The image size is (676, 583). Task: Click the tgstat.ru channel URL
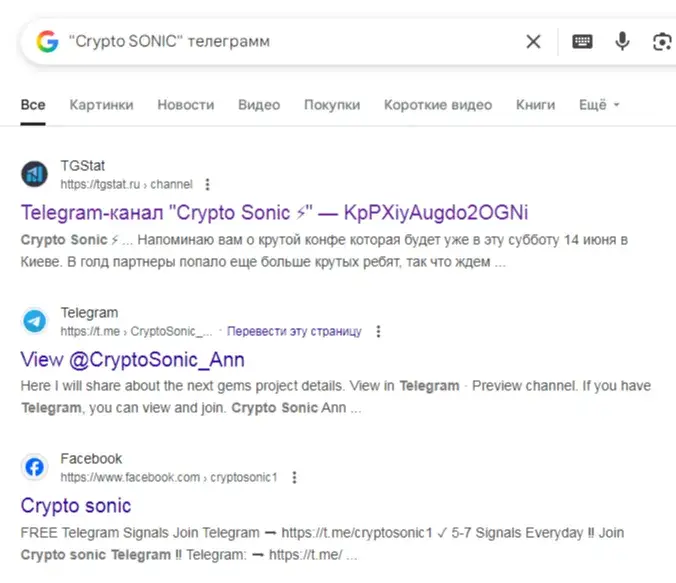coord(126,185)
